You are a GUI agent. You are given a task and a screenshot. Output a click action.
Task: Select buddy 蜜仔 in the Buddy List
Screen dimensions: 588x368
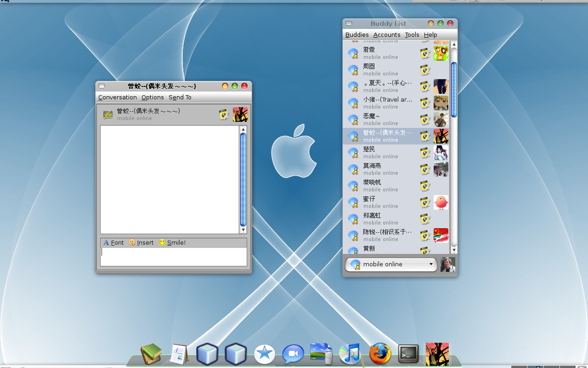(x=396, y=202)
